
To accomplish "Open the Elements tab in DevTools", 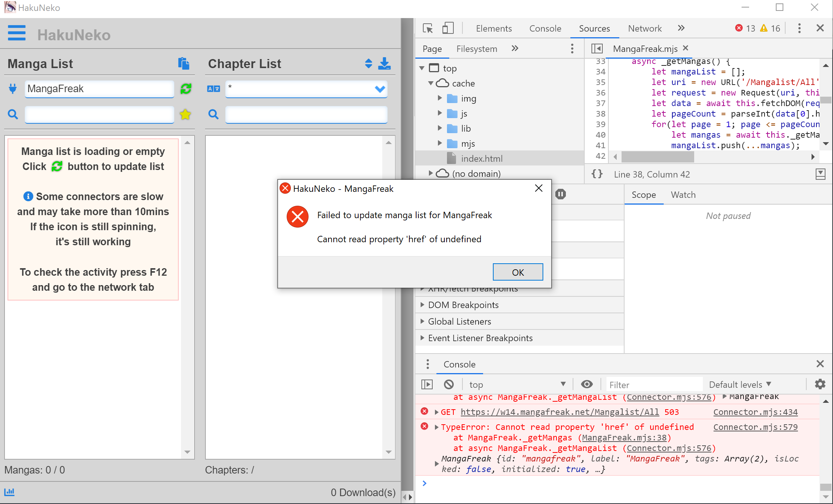I will [x=494, y=28].
